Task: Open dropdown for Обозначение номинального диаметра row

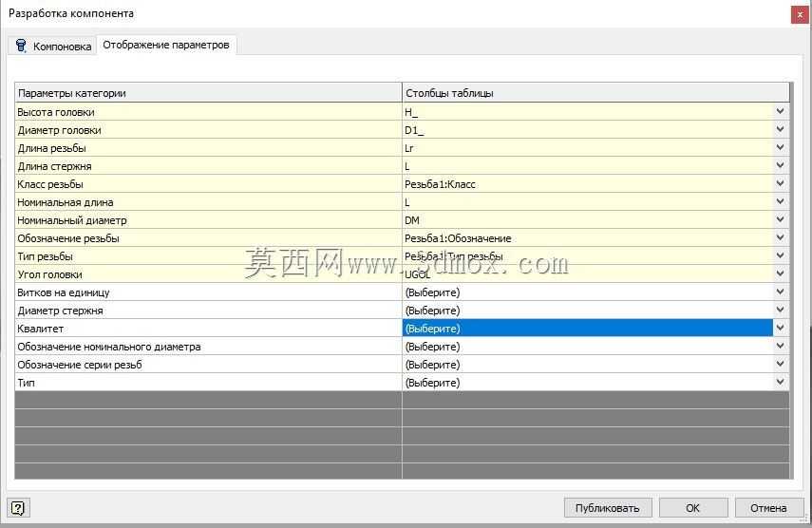Action: click(781, 347)
